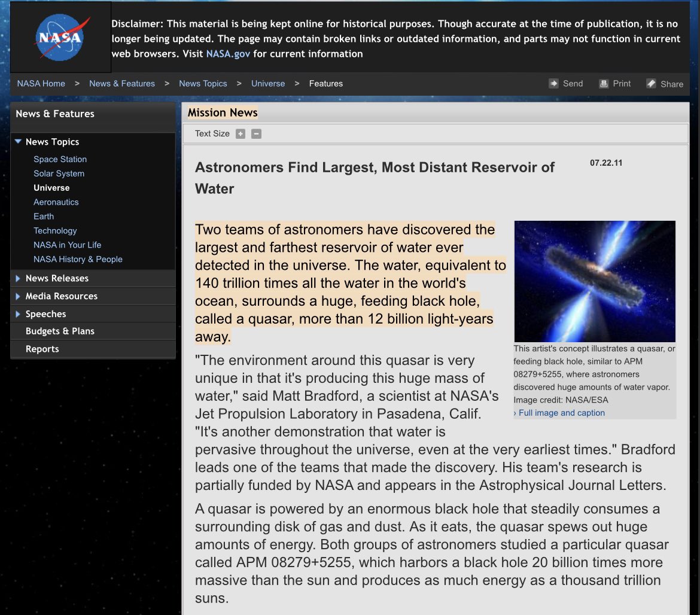Screen dimensions: 700x615
Task: Open NASA History & People topic
Action: point(78,259)
